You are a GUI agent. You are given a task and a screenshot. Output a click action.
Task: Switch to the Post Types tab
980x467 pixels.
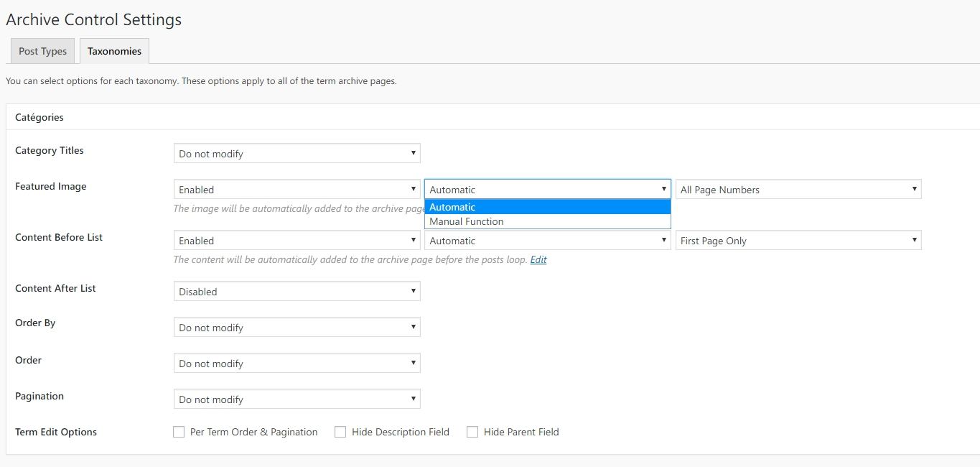(42, 51)
